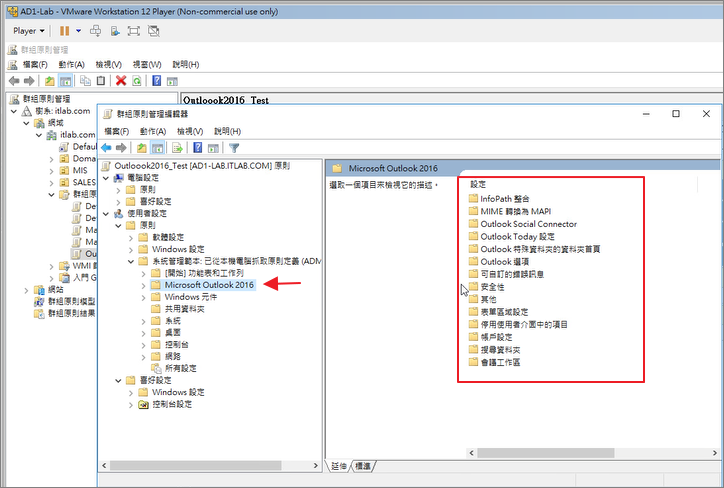The height and width of the screenshot is (488, 724).
Task: Click the help icon in editor toolbar
Action: [198, 148]
